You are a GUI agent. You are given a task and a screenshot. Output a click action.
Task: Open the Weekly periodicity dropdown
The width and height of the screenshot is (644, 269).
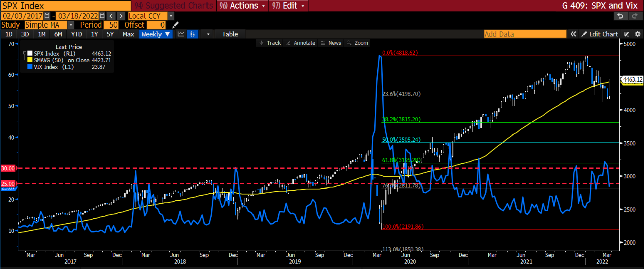pyautogui.click(x=156, y=34)
